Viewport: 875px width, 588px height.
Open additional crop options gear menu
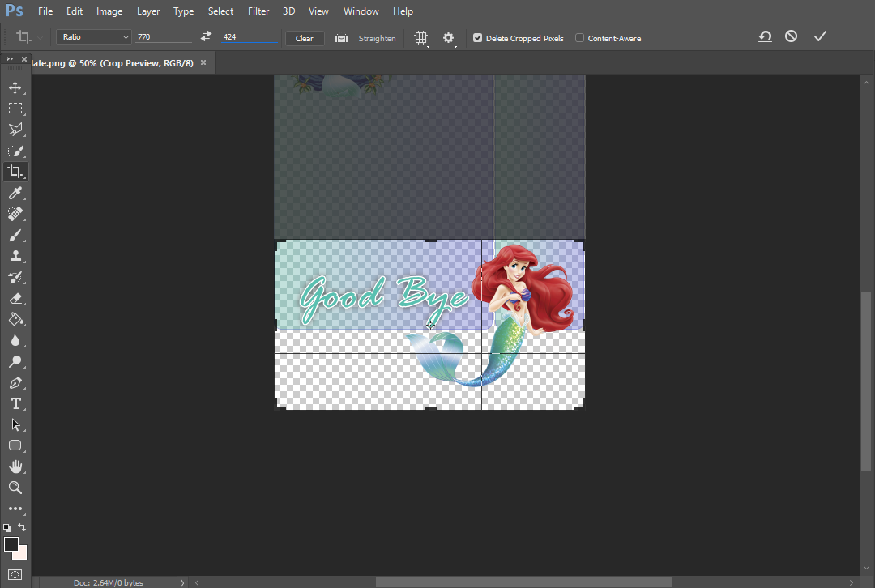tap(449, 38)
